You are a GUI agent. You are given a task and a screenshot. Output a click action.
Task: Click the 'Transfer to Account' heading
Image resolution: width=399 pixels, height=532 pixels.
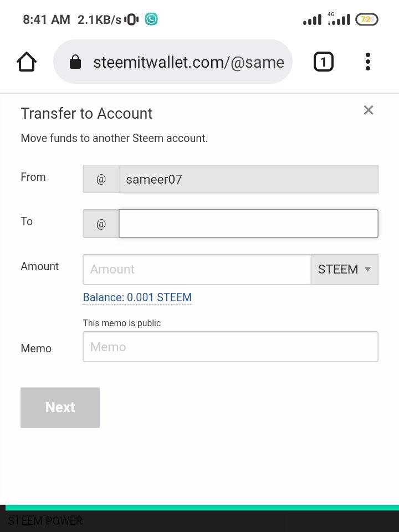click(86, 113)
